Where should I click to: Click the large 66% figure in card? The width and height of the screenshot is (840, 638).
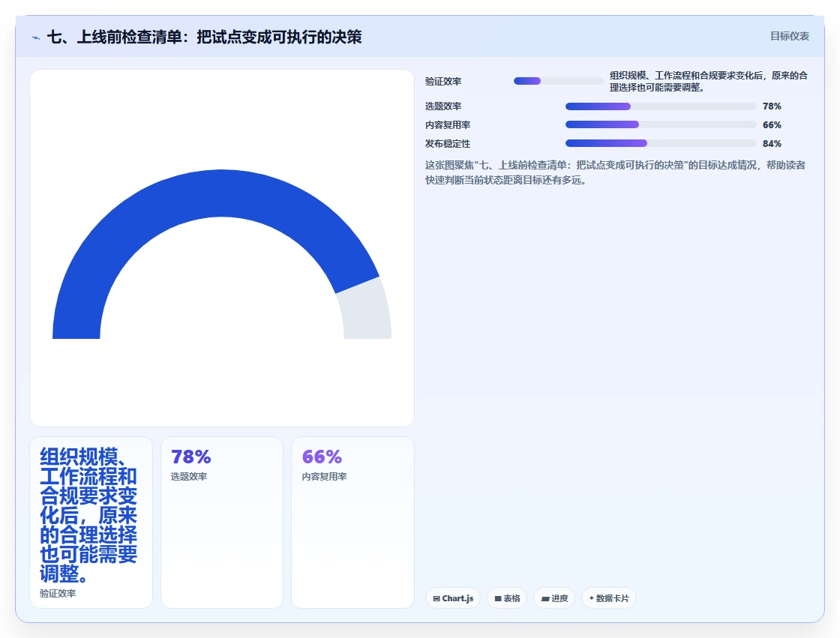322,457
